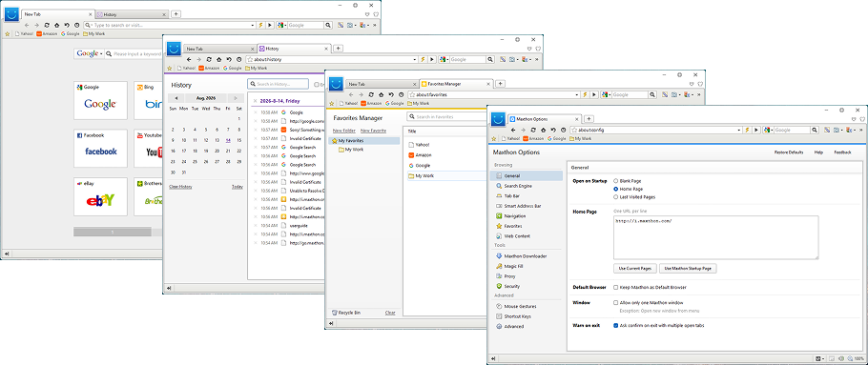Open address bar dropdown in Favorites Manager window
This screenshot has width=868, height=365.
point(577,94)
